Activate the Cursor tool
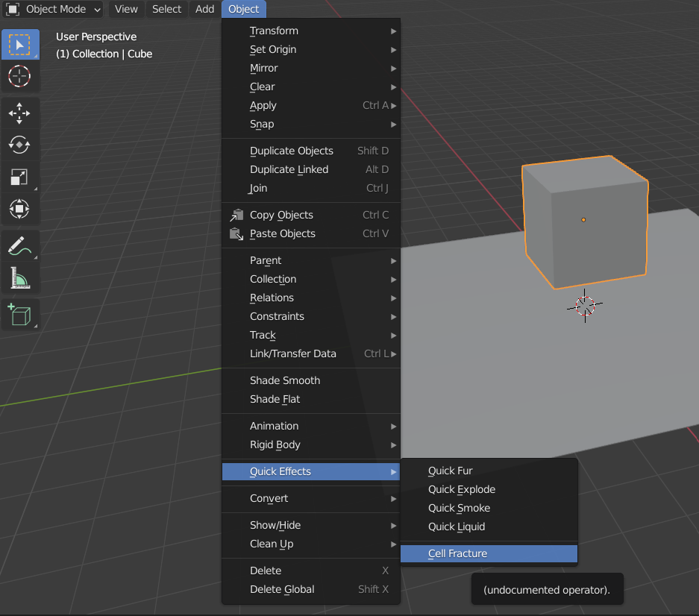Image resolution: width=699 pixels, height=616 pixels. pyautogui.click(x=20, y=76)
